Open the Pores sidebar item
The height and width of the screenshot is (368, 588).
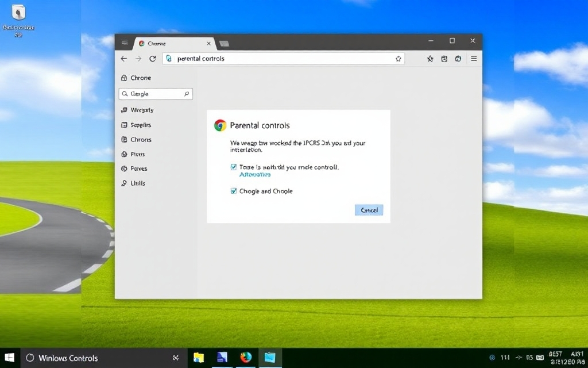134,168
